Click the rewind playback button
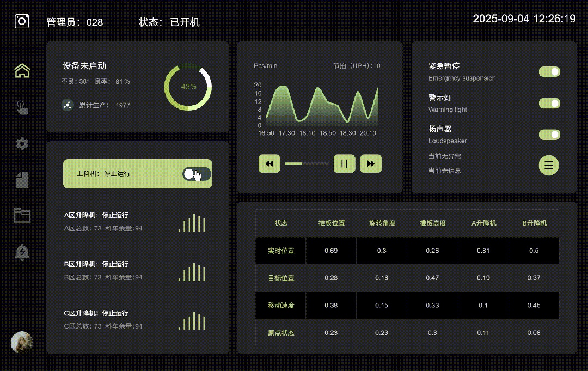Image resolution: width=588 pixels, height=371 pixels. pyautogui.click(x=269, y=163)
